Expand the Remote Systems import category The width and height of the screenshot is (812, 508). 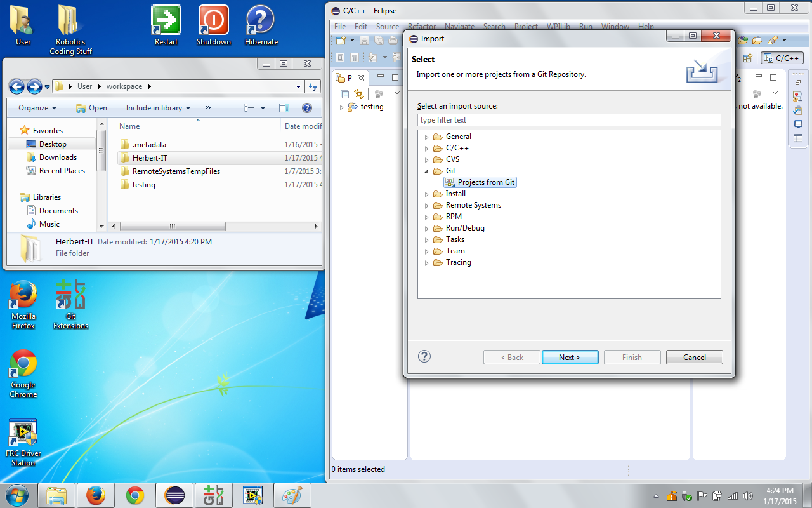click(x=426, y=205)
